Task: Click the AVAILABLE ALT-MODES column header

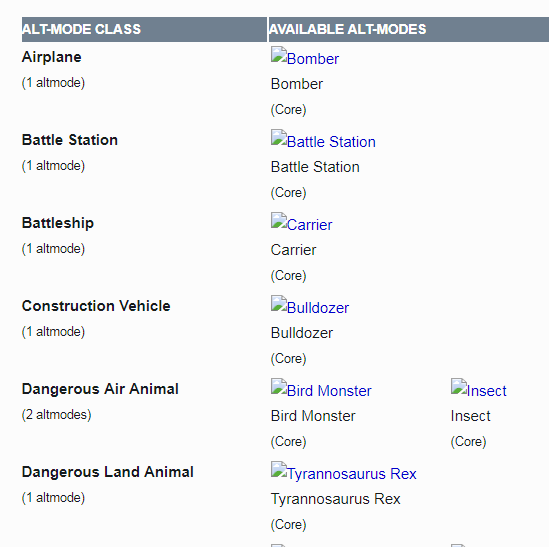Action: click(409, 29)
